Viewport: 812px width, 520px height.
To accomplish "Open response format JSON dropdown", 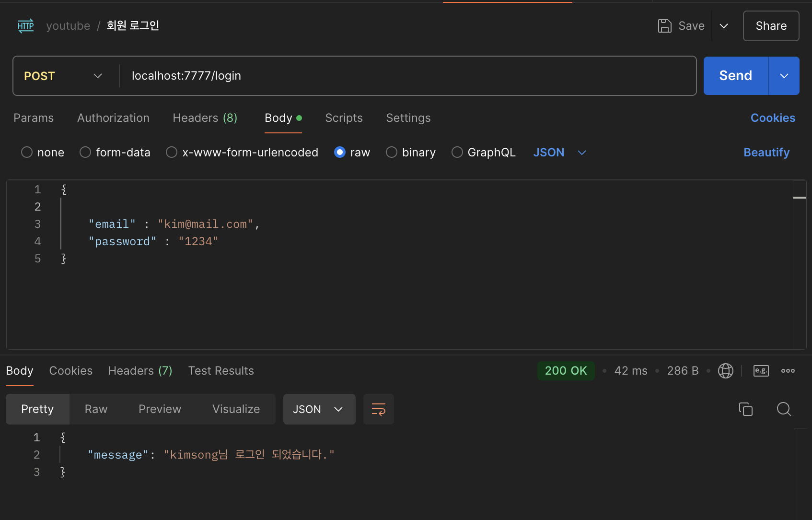I will (319, 409).
